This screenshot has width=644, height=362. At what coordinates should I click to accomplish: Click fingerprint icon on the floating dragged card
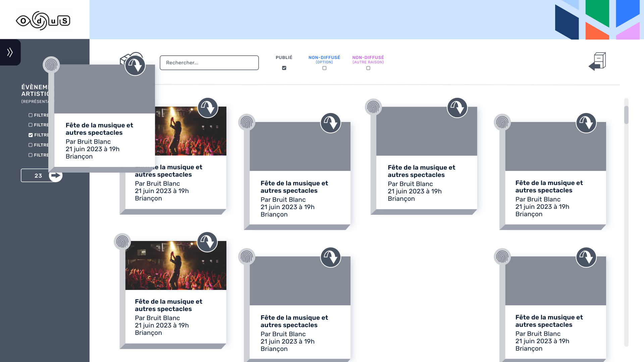(x=51, y=65)
